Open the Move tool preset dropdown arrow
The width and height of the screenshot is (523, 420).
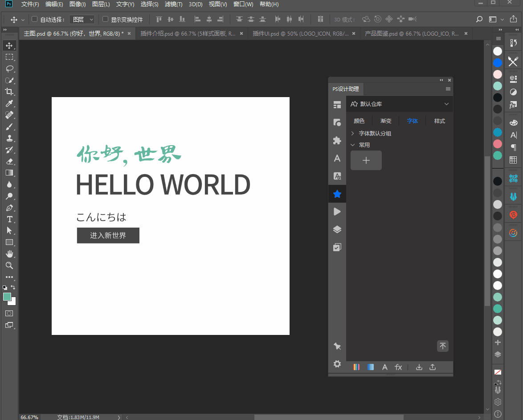pyautogui.click(x=23, y=20)
